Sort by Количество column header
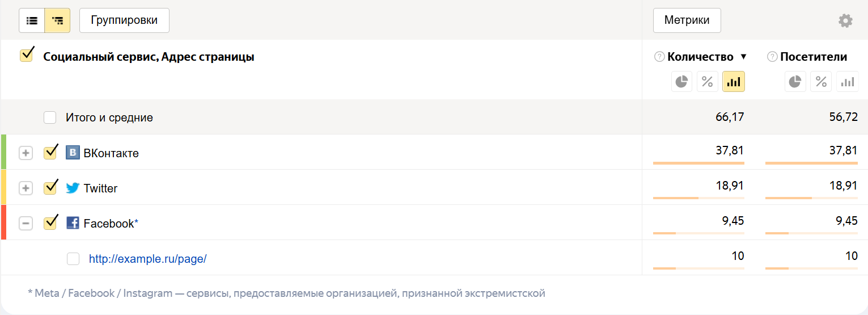This screenshot has height=315, width=868. (700, 57)
